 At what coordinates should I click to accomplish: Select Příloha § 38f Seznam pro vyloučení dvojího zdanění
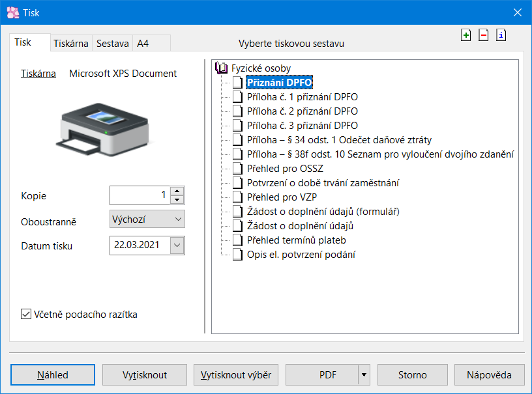pos(380,154)
